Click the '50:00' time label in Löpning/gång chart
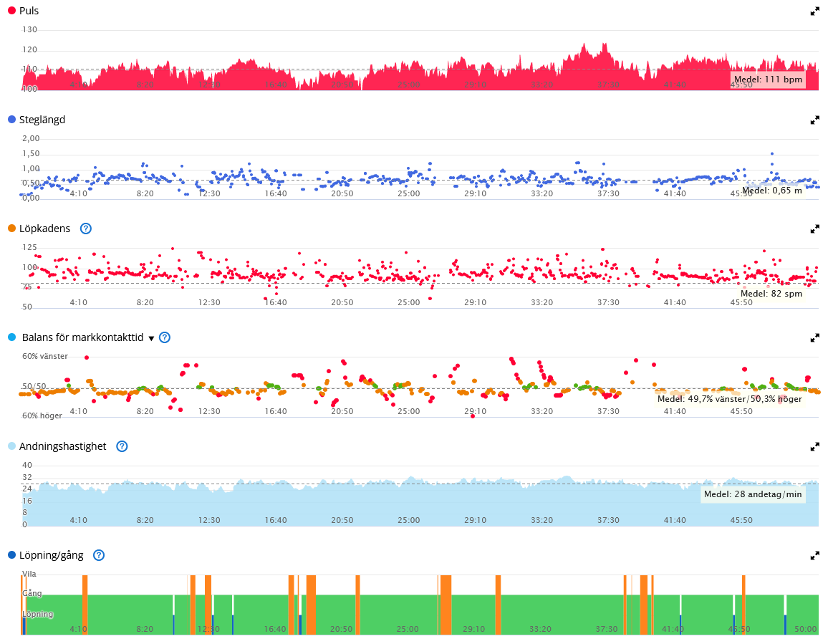This screenshot has width=828, height=644. (x=805, y=629)
